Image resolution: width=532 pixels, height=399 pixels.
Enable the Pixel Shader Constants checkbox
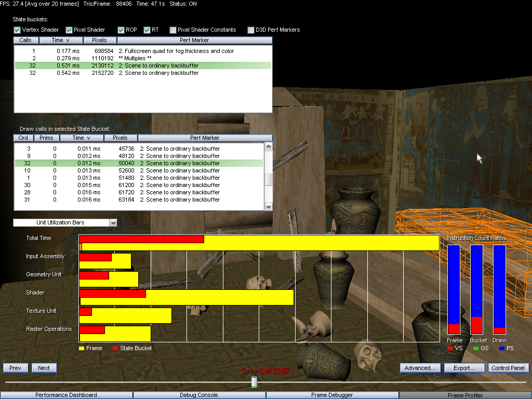click(172, 30)
